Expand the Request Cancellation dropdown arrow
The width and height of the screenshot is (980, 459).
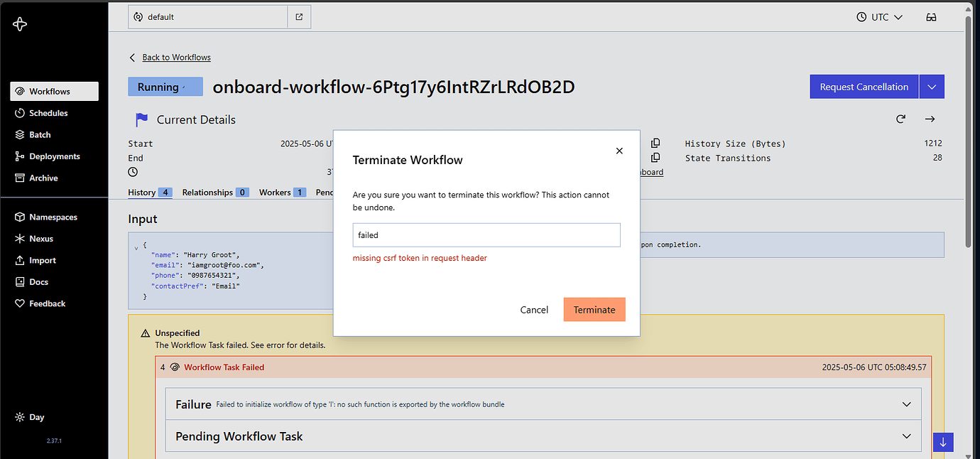[932, 86]
